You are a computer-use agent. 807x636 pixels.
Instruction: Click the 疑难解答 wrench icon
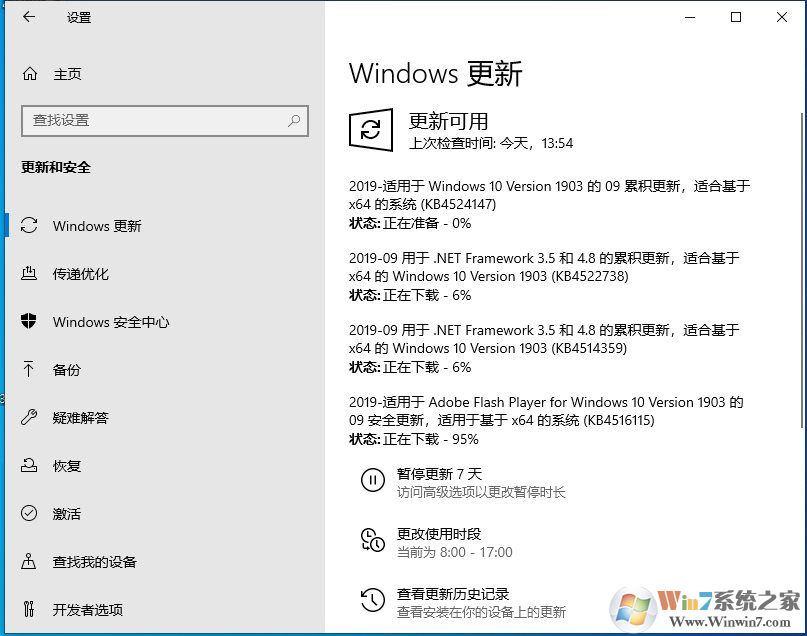click(x=31, y=418)
